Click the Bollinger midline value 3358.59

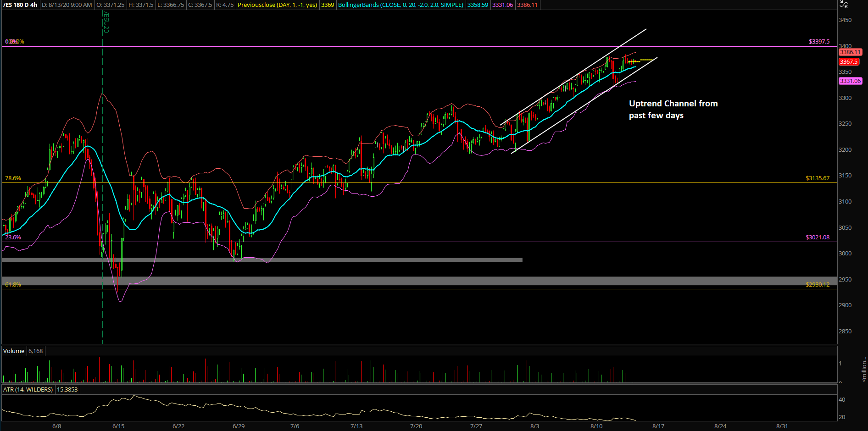coord(478,5)
